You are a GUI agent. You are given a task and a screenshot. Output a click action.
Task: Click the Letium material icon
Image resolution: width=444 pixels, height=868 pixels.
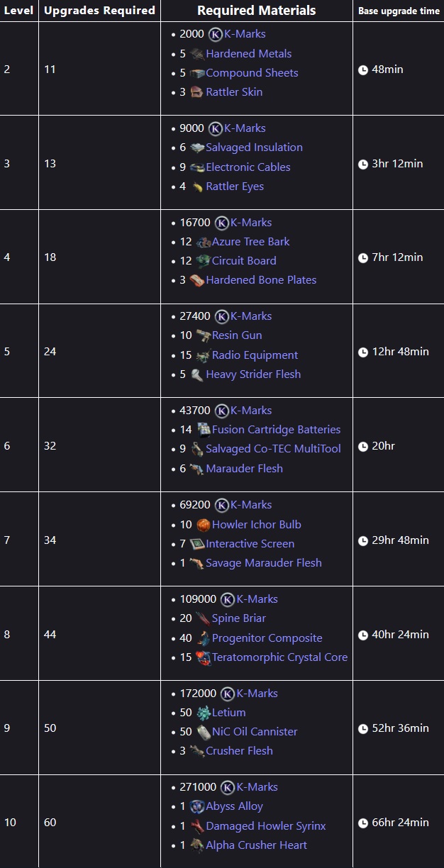(203, 713)
